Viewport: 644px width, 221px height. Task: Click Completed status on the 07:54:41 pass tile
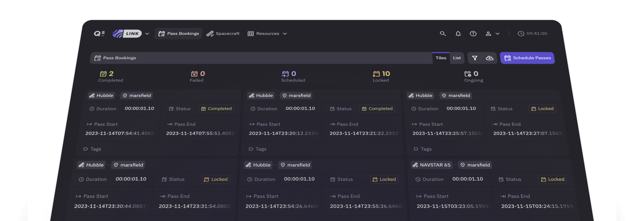tap(216, 109)
